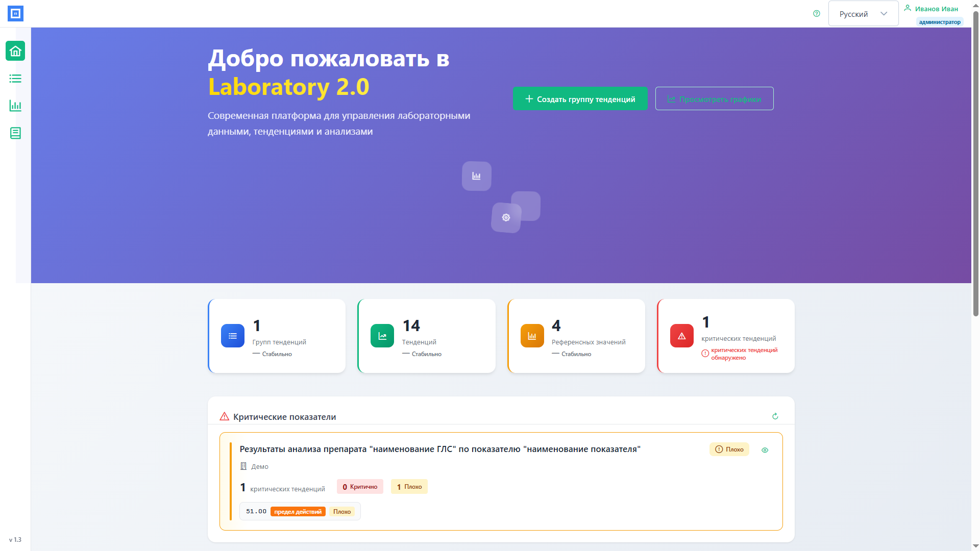
Task: Show details with the eye toggle near Плохо badge
Action: pos(765,450)
